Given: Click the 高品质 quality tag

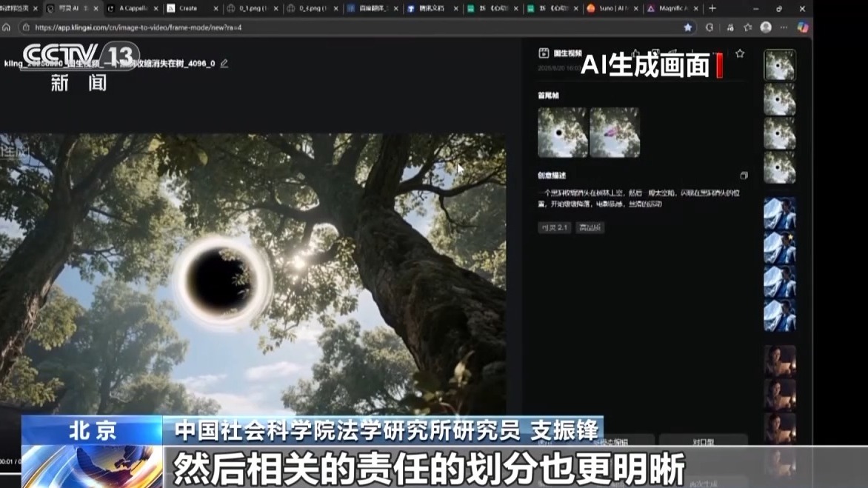Looking at the screenshot, I should pyautogui.click(x=590, y=227).
